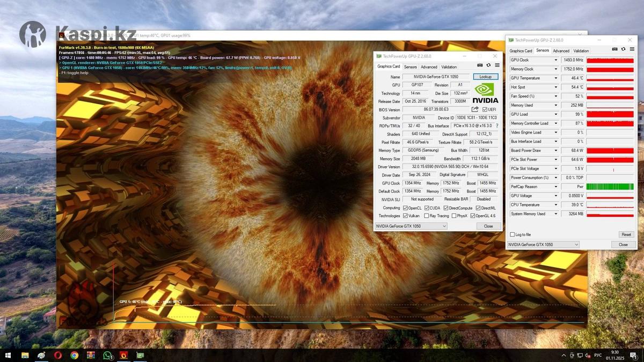
Task: Click Google Chrome icon on taskbar
Action: [74, 355]
